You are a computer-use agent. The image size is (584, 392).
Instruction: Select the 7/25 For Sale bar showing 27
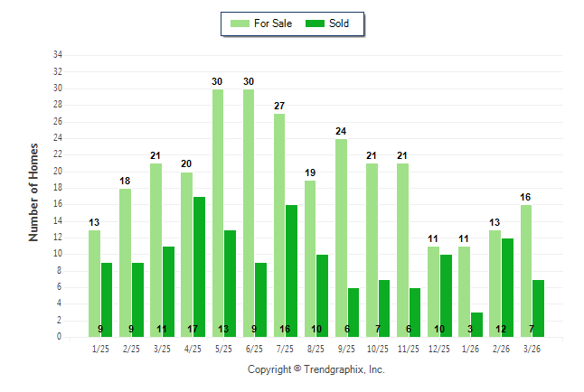click(279, 225)
